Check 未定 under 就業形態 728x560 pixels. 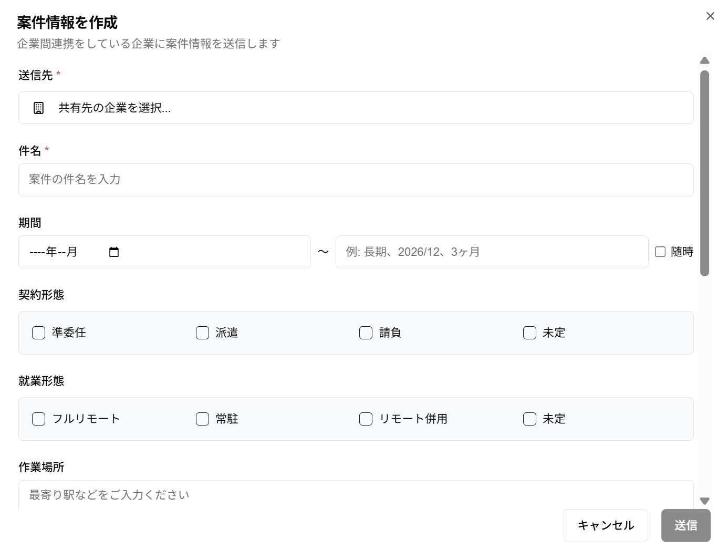coord(530,419)
